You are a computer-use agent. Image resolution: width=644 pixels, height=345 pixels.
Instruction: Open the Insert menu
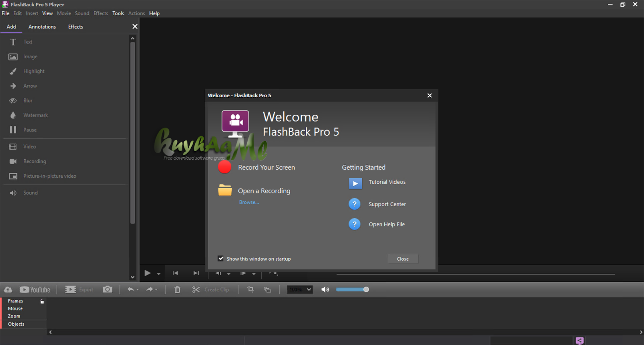pos(32,13)
